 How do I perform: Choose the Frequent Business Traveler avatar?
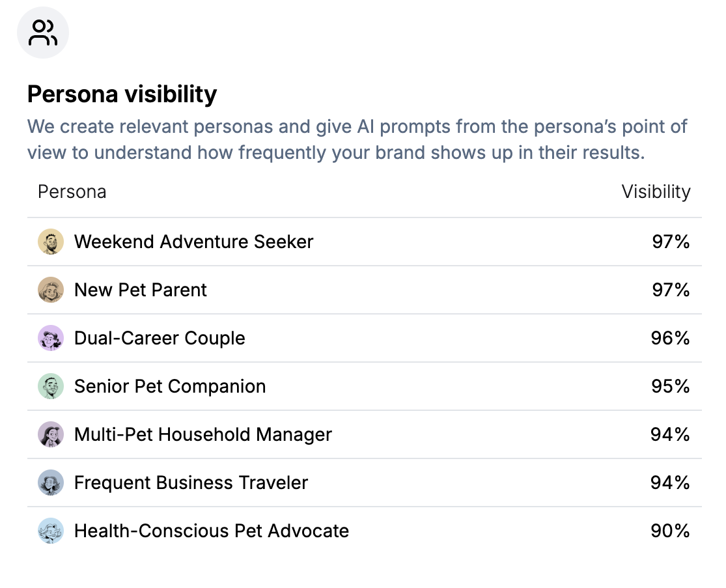tap(51, 483)
